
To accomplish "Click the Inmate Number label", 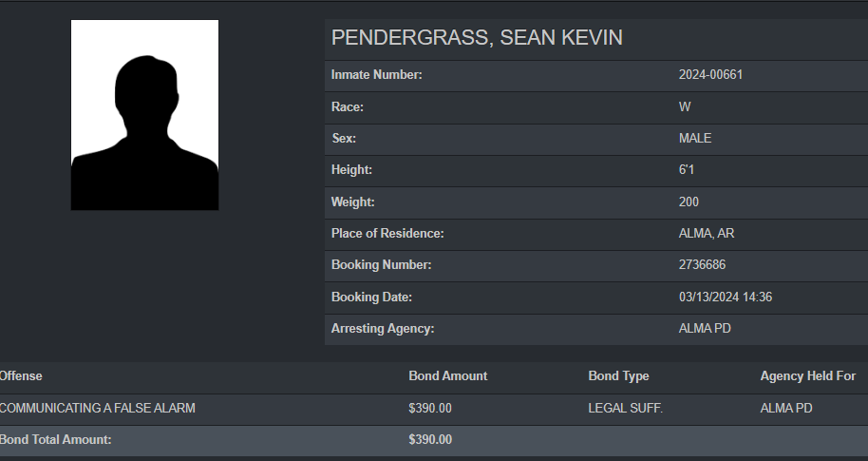I will click(376, 75).
